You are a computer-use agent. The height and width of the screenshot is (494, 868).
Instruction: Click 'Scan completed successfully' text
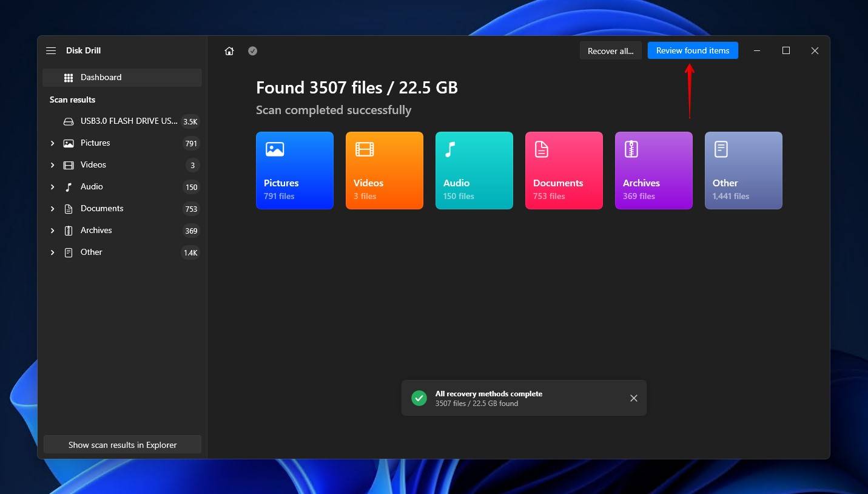coord(334,110)
